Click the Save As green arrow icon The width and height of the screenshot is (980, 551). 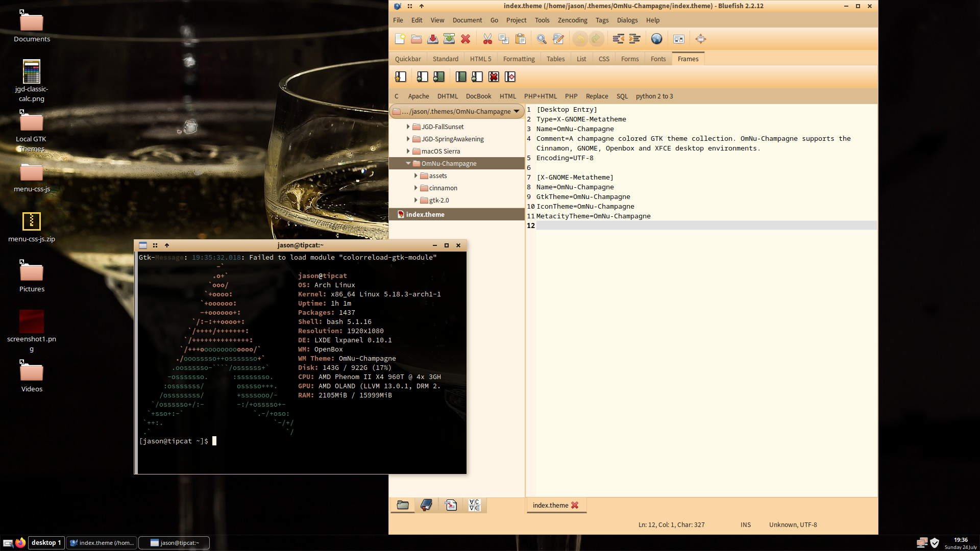tap(449, 39)
